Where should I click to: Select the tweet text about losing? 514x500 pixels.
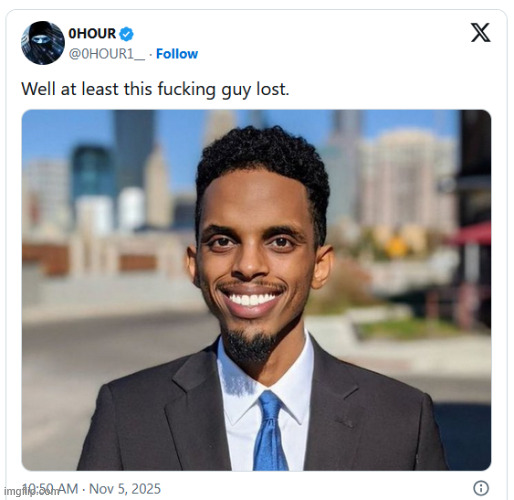click(x=155, y=89)
